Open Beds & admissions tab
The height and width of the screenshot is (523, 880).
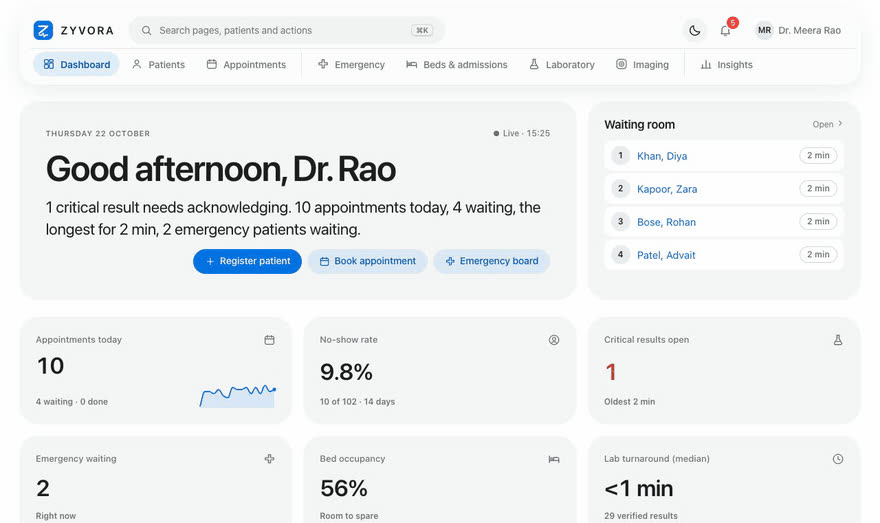pyautogui.click(x=457, y=65)
